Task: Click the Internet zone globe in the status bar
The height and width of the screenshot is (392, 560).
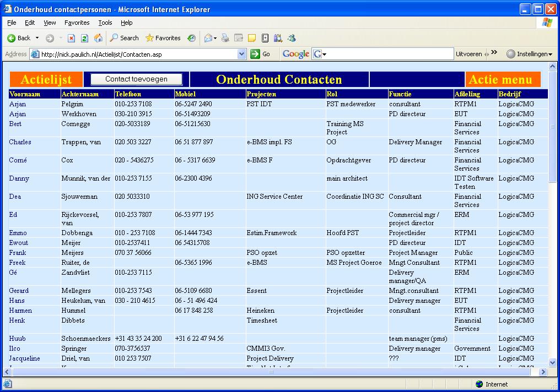Action: point(480,384)
